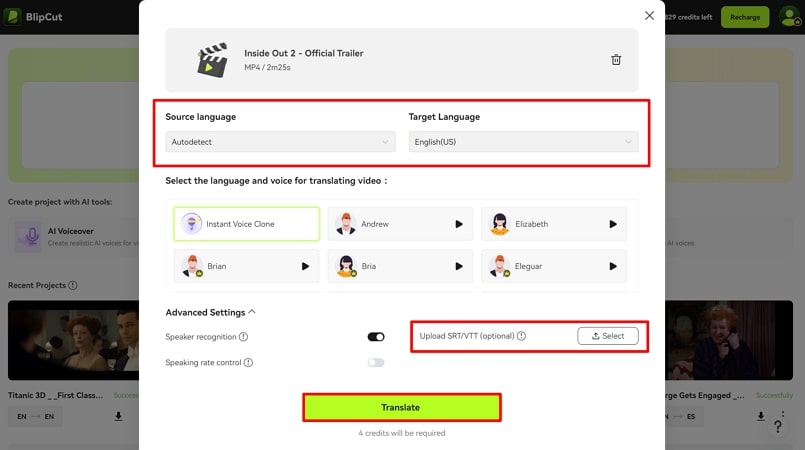Viewport: 805px width, 450px height.
Task: Click the uploaded video clapperboard icon
Action: coord(212,60)
